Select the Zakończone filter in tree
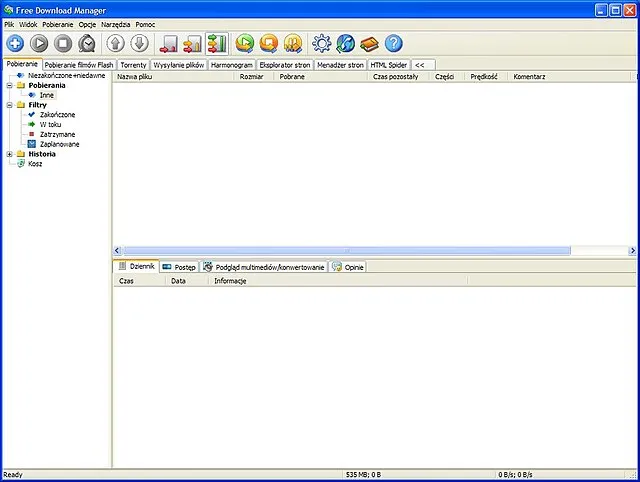The height and width of the screenshot is (482, 640). [59, 115]
